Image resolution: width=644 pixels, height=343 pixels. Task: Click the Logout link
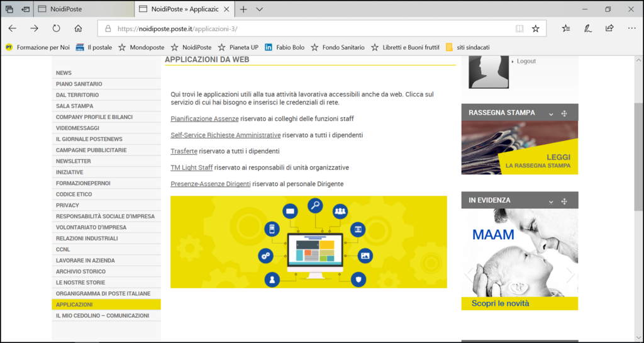pyautogui.click(x=526, y=61)
